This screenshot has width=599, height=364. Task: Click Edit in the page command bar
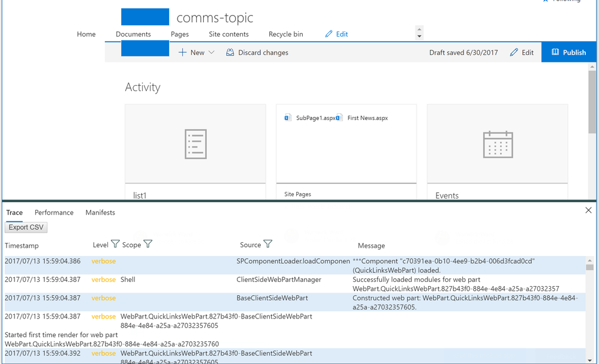click(522, 52)
